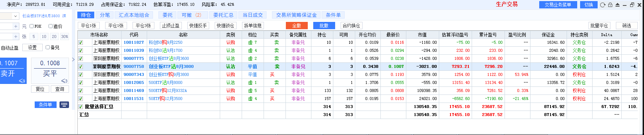Switch to the 委托汇总 tab
This screenshot has width=644, height=135.
coord(223,15)
